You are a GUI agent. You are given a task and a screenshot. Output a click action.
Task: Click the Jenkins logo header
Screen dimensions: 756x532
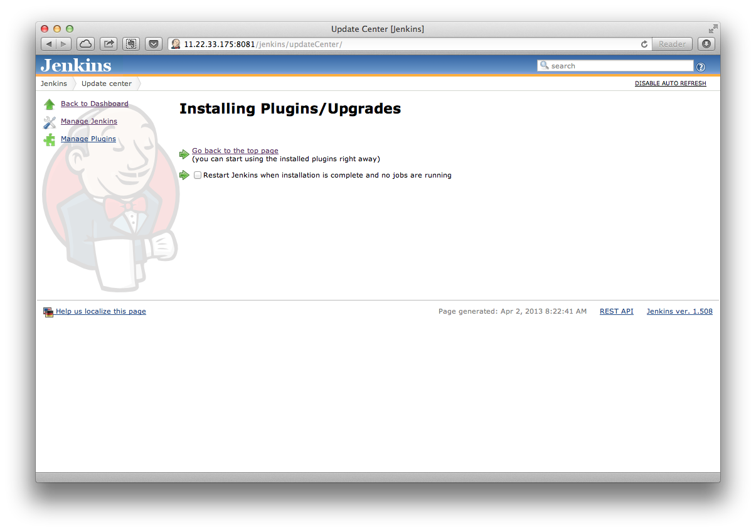pyautogui.click(x=76, y=65)
